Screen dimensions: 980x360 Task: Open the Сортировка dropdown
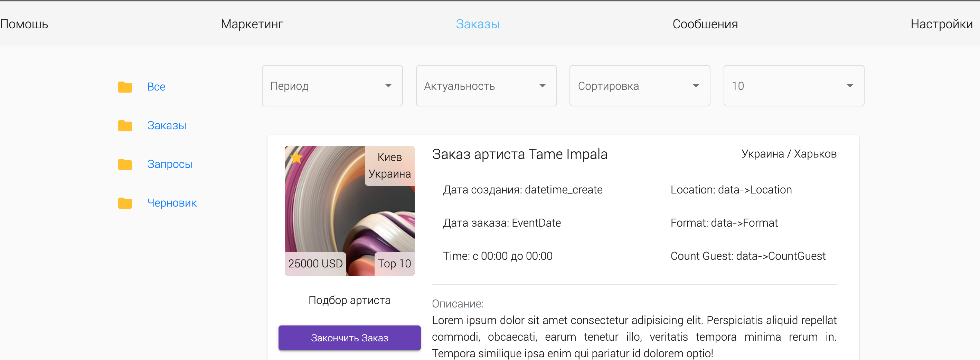(x=639, y=86)
